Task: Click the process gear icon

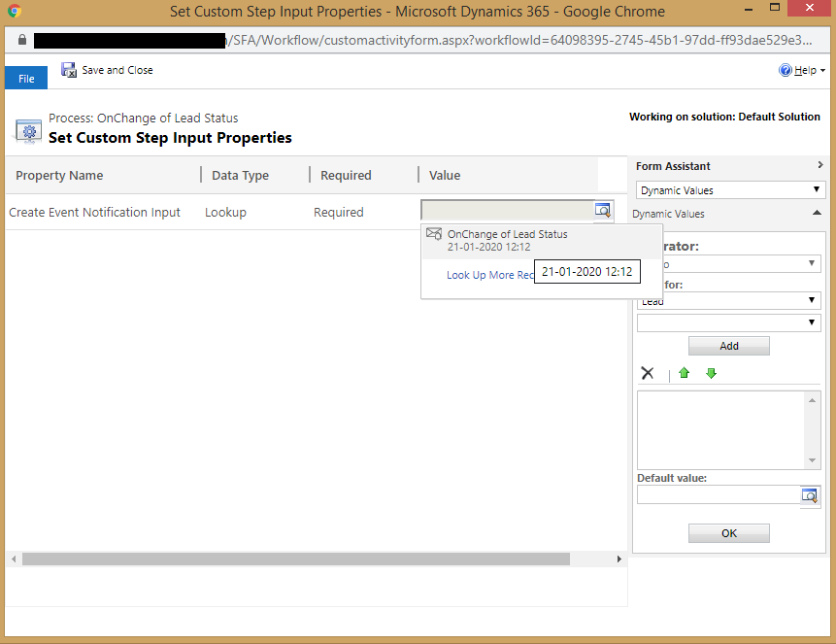Action: (x=29, y=131)
